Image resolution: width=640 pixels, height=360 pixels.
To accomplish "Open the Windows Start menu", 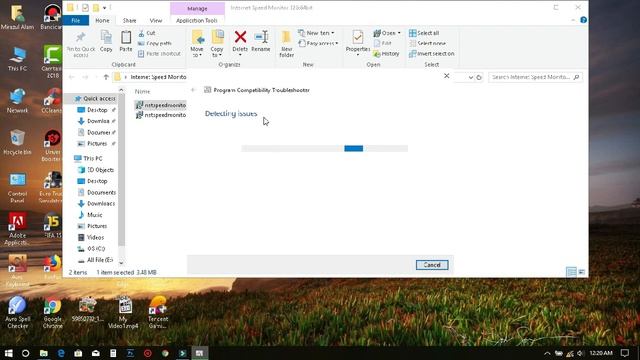I will (x=8, y=353).
